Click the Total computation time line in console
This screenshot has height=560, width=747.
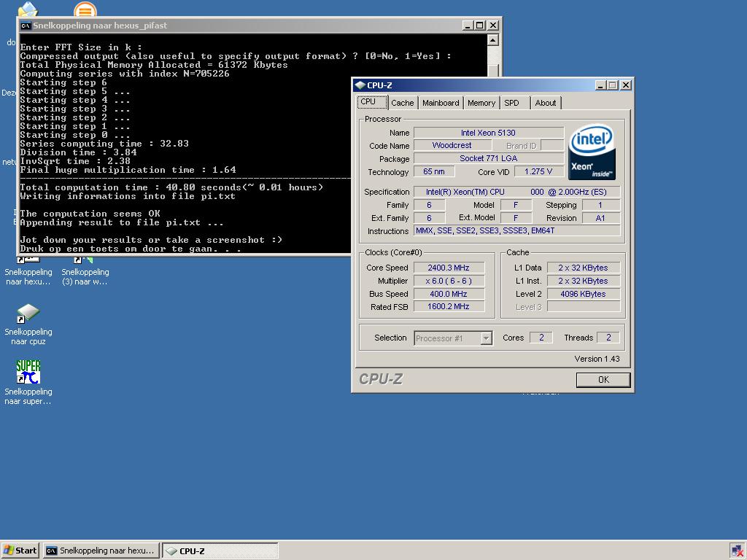(x=171, y=187)
